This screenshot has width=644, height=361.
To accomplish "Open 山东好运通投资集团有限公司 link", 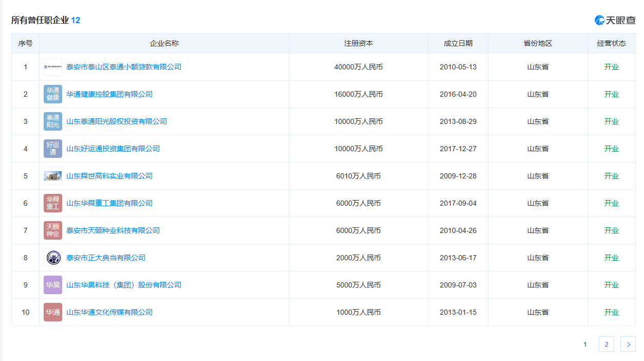I will tap(113, 149).
